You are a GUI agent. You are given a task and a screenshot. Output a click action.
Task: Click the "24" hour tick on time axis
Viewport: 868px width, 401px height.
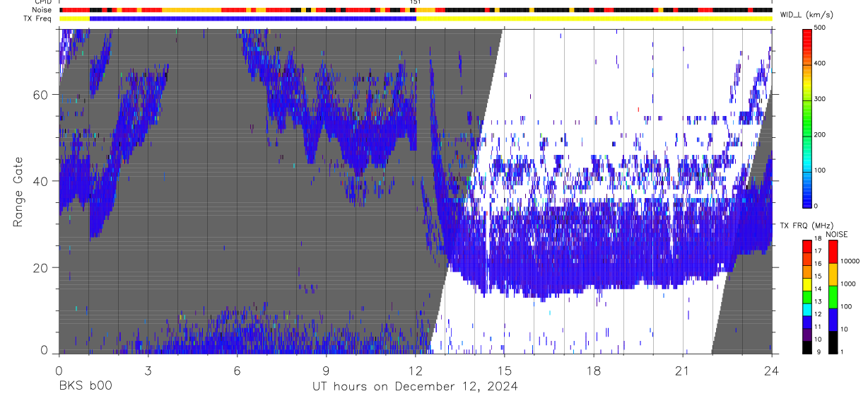[x=772, y=370]
